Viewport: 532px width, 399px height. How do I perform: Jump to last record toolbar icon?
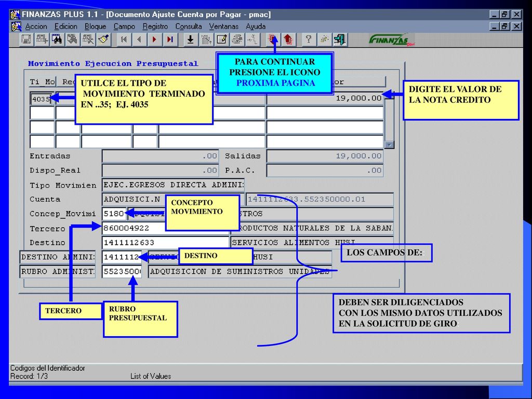pos(170,39)
